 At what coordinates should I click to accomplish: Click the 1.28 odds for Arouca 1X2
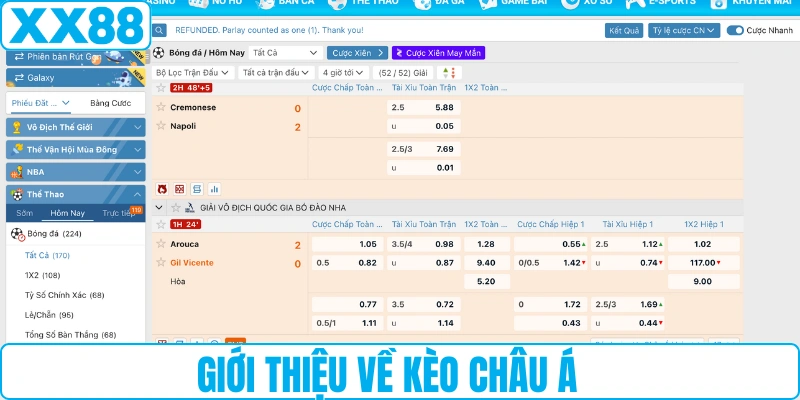click(x=487, y=244)
